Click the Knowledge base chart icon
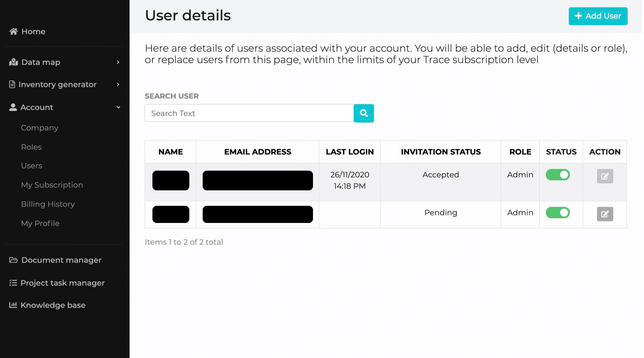 click(x=13, y=305)
